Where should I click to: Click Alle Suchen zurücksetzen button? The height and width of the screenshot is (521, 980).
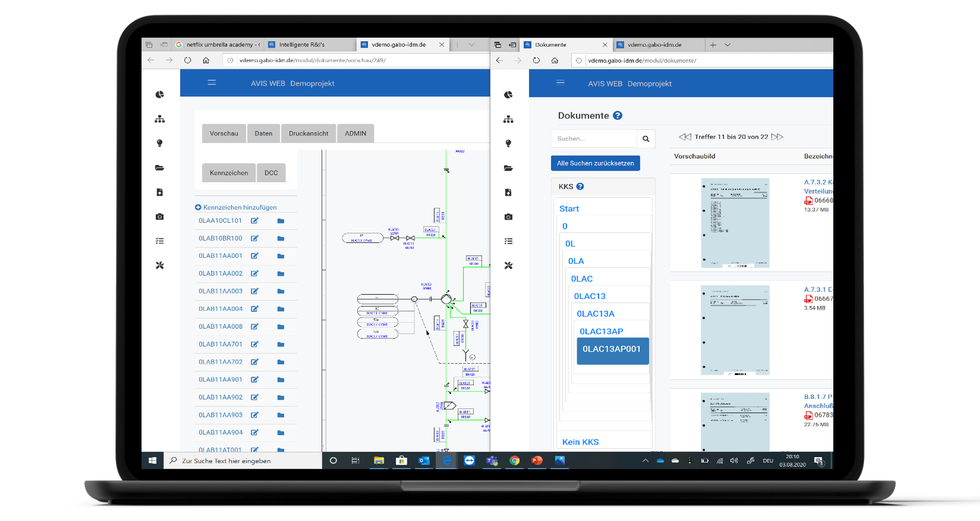[595, 163]
